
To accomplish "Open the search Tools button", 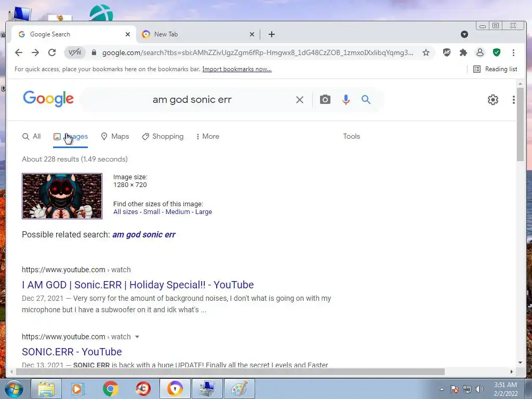I will pyautogui.click(x=352, y=137).
